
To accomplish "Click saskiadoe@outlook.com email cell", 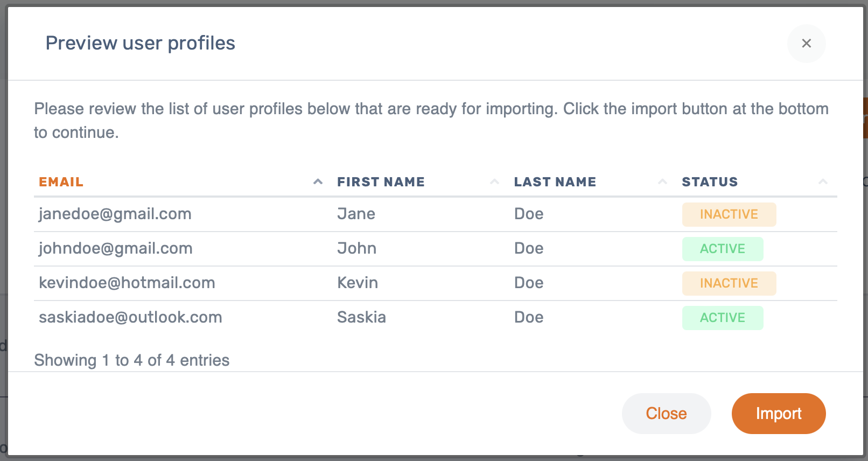I will (130, 317).
